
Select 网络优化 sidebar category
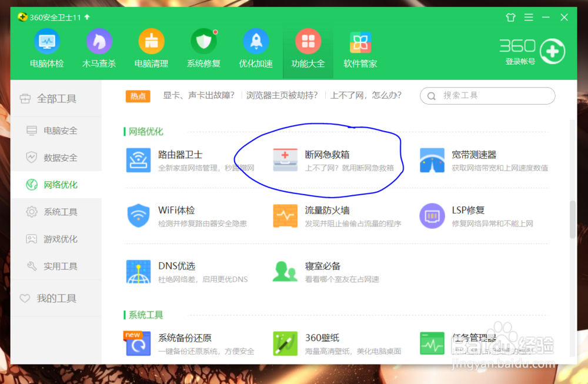(x=56, y=185)
